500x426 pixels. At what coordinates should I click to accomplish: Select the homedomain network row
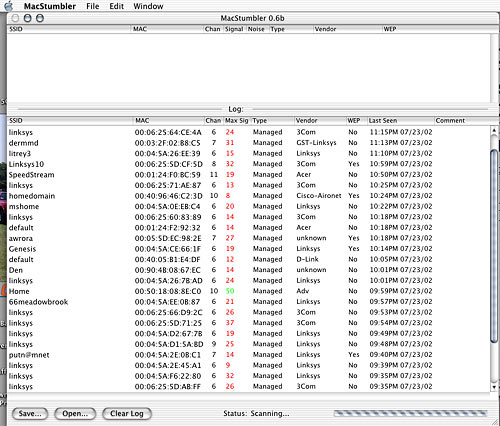coord(249,196)
